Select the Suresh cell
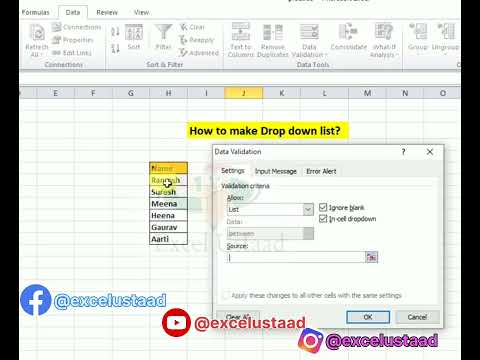 point(168,192)
